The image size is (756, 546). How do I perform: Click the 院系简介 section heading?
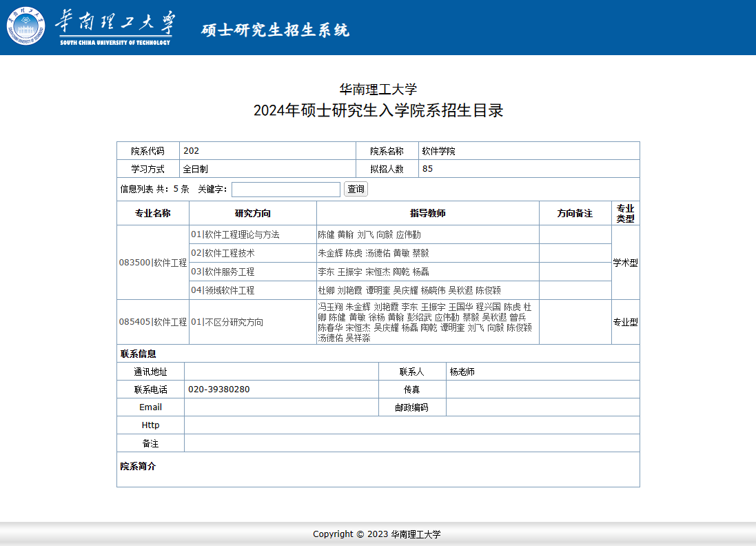[x=139, y=466]
